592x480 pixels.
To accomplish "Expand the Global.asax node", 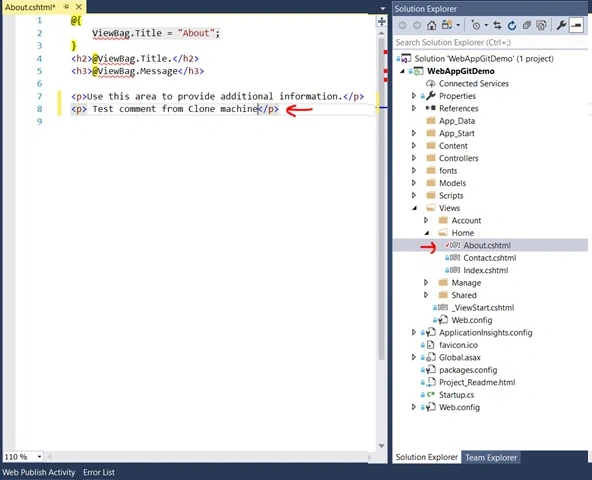I will point(414,358).
